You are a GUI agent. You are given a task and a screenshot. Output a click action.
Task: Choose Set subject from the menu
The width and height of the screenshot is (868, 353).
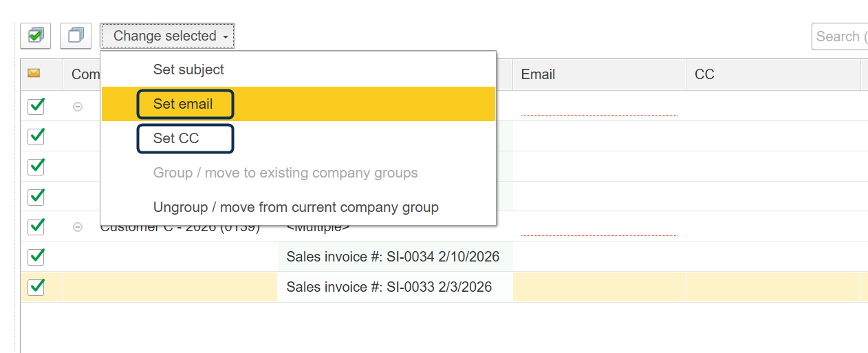[188, 69]
